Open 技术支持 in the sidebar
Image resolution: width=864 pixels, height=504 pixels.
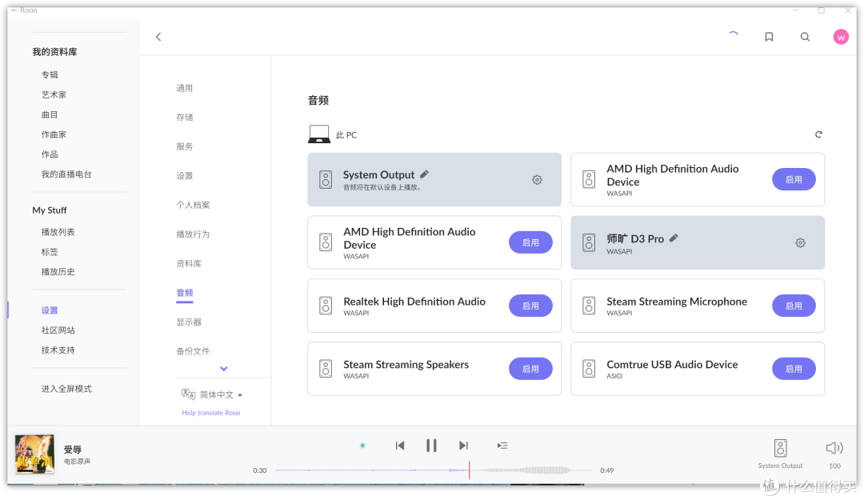point(58,350)
